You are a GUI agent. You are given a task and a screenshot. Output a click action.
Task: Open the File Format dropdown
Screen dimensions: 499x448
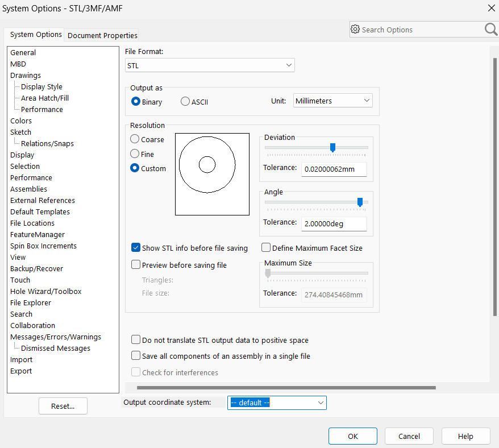[x=210, y=65]
